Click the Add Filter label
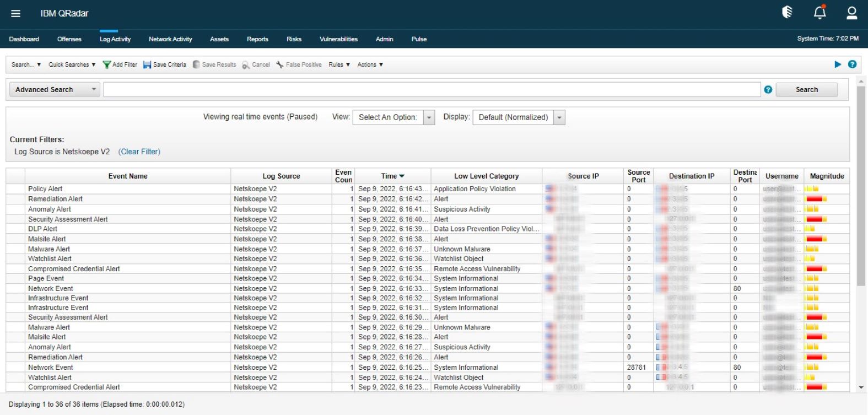 [125, 64]
